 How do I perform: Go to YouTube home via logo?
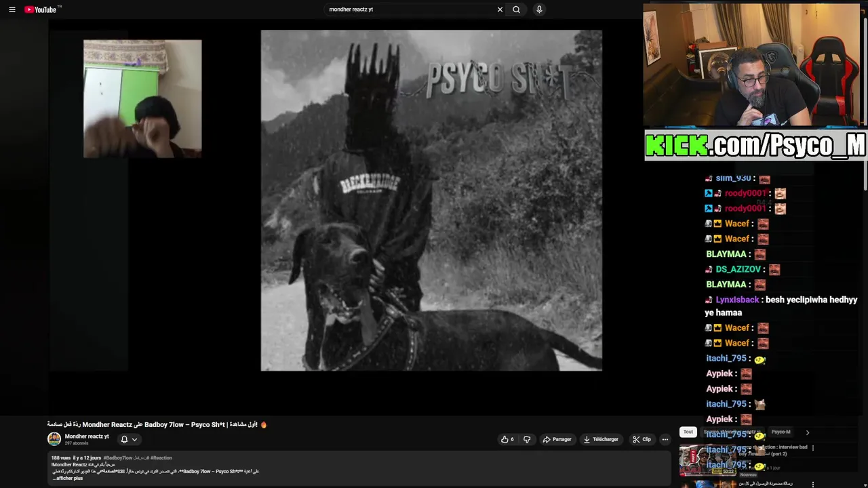pos(42,9)
